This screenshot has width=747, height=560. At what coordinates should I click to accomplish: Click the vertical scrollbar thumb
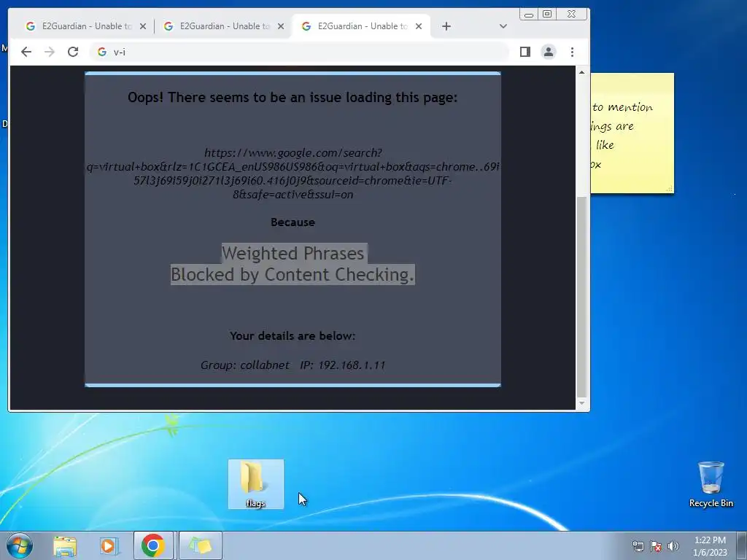(x=581, y=296)
